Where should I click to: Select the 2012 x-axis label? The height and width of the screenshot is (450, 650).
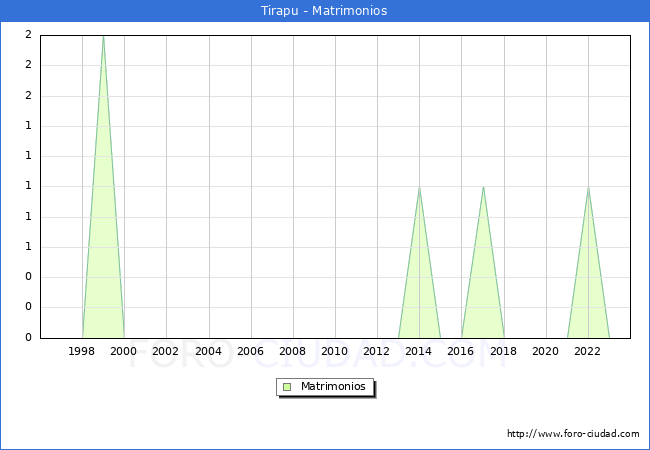click(x=376, y=351)
